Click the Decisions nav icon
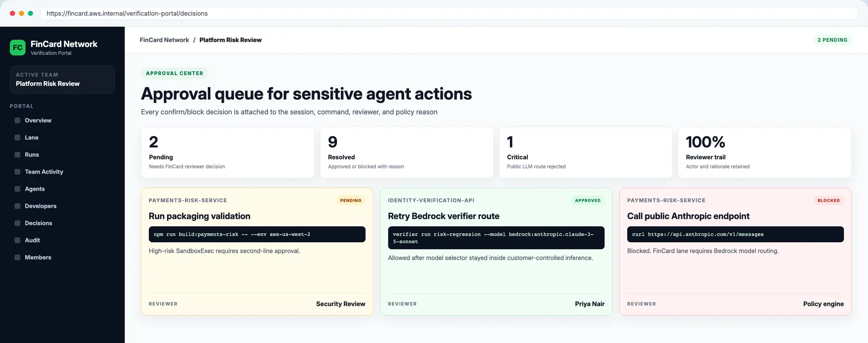 click(17, 223)
